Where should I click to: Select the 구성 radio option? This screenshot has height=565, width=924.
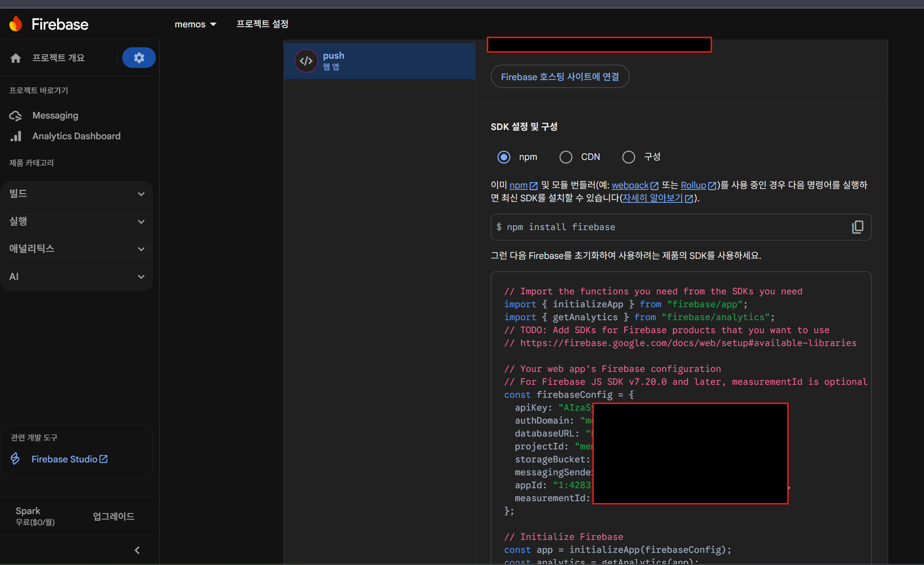point(629,157)
